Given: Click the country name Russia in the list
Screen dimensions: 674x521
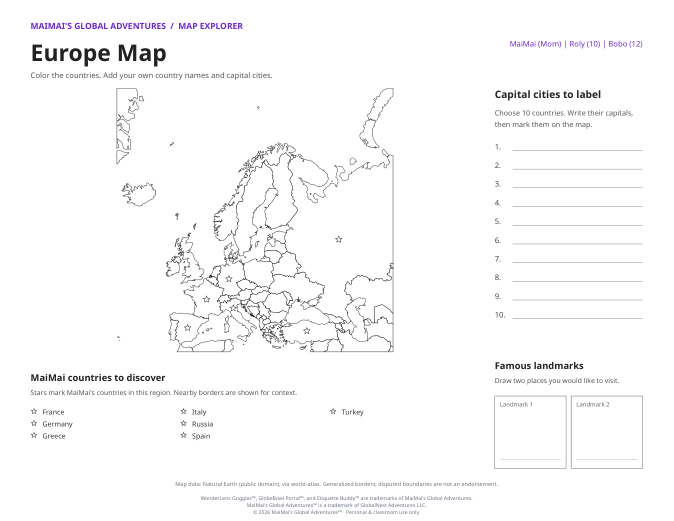Looking at the screenshot, I should click(x=202, y=424).
